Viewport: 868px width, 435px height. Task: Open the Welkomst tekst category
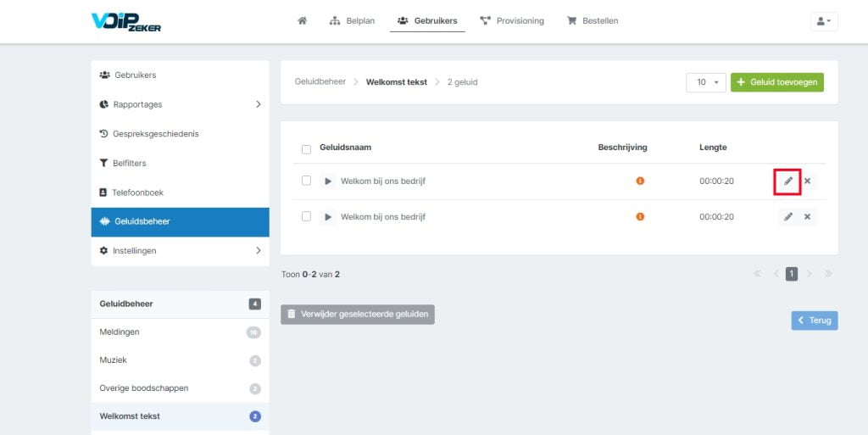coord(180,416)
